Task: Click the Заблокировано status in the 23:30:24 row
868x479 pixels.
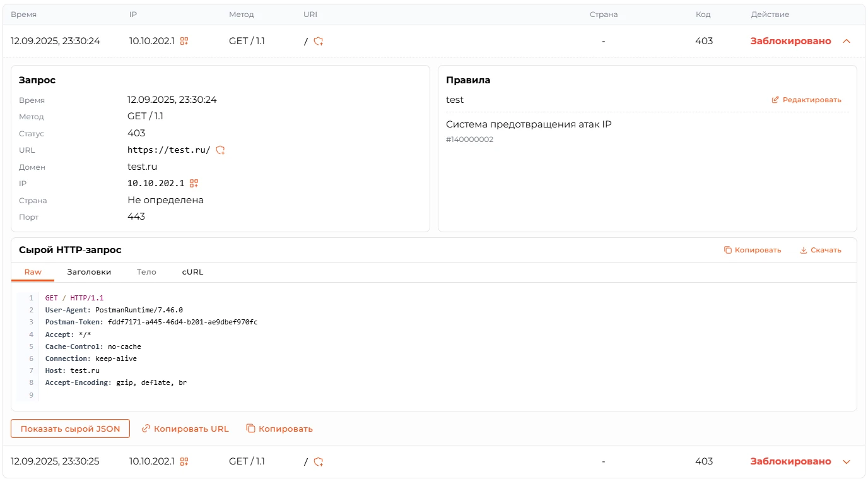Action: 791,41
